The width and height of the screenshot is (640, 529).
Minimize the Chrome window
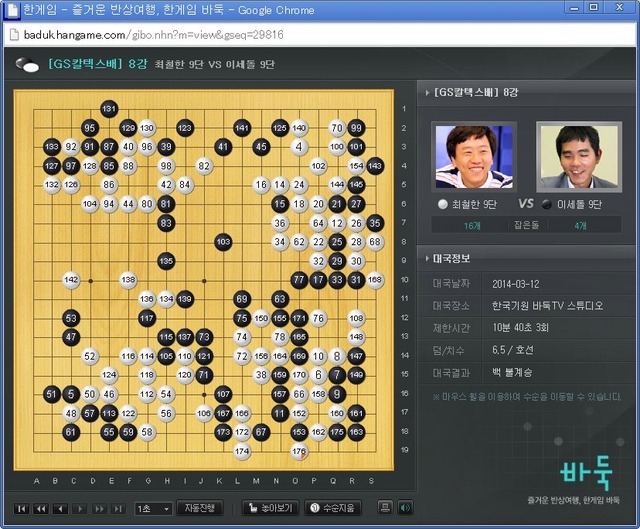(575, 7)
